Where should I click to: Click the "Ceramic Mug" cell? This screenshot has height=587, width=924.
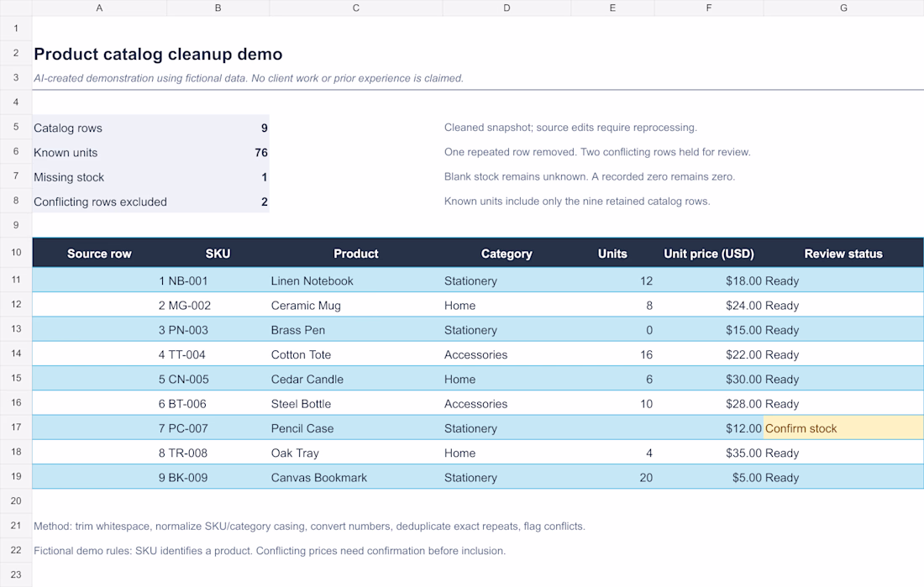point(356,306)
